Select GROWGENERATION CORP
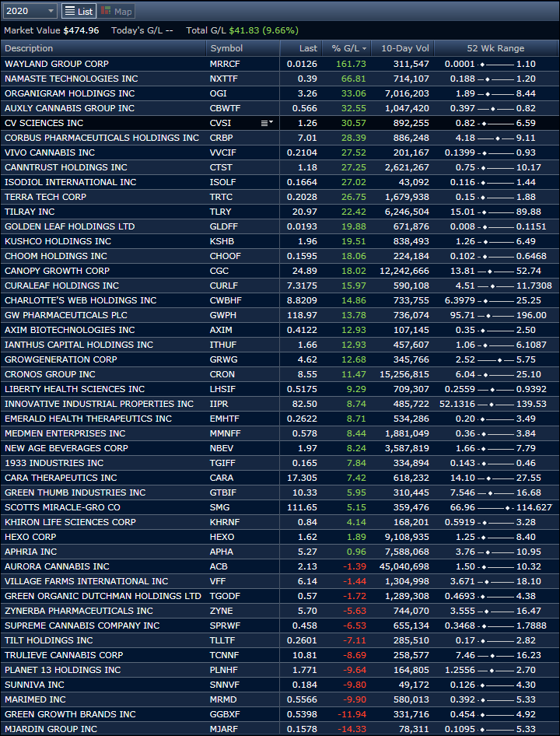The image size is (560, 736). tap(61, 359)
